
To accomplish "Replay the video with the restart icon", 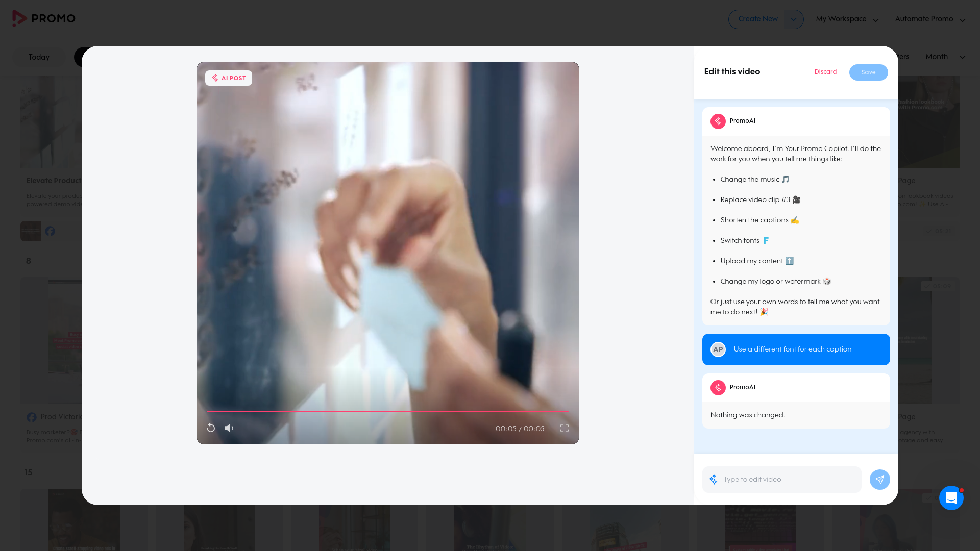I will click(211, 428).
